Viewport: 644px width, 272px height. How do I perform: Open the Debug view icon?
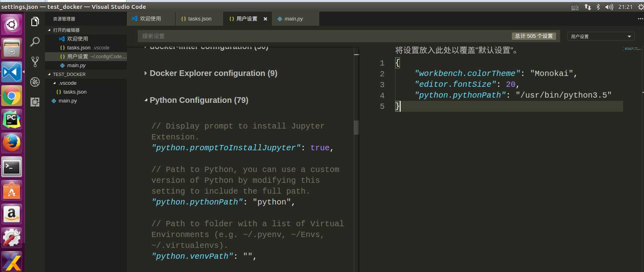coord(35,82)
